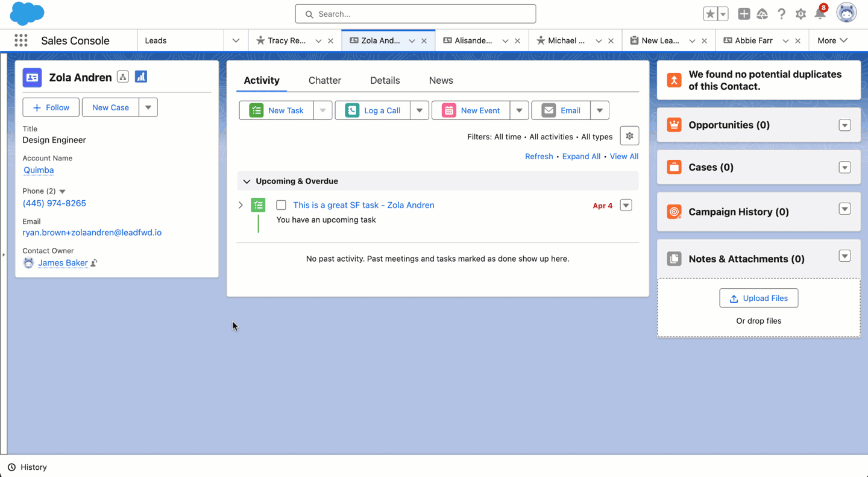Screen dimensions: 868x477
Task: Open the task row actions dropdown near Apr 4
Action: click(x=626, y=205)
